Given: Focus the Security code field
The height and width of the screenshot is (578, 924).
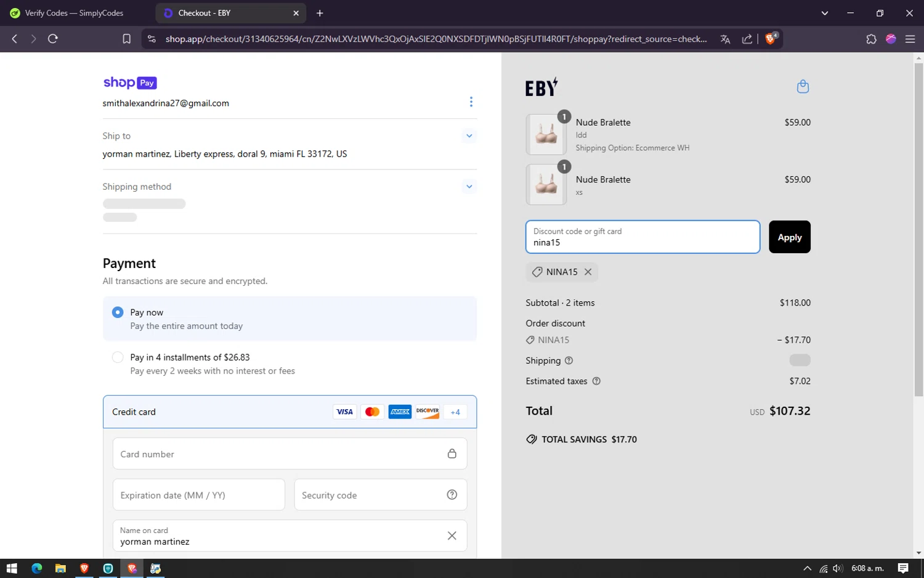Looking at the screenshot, I should (381, 495).
